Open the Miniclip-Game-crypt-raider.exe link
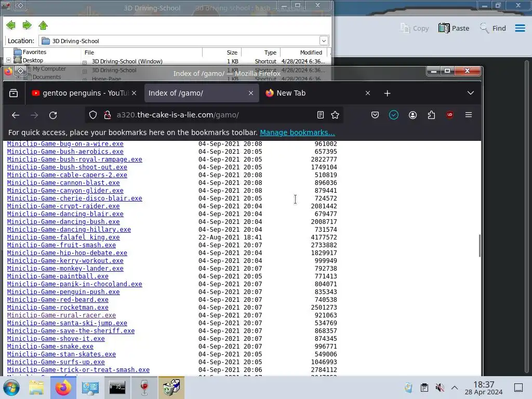 63,206
